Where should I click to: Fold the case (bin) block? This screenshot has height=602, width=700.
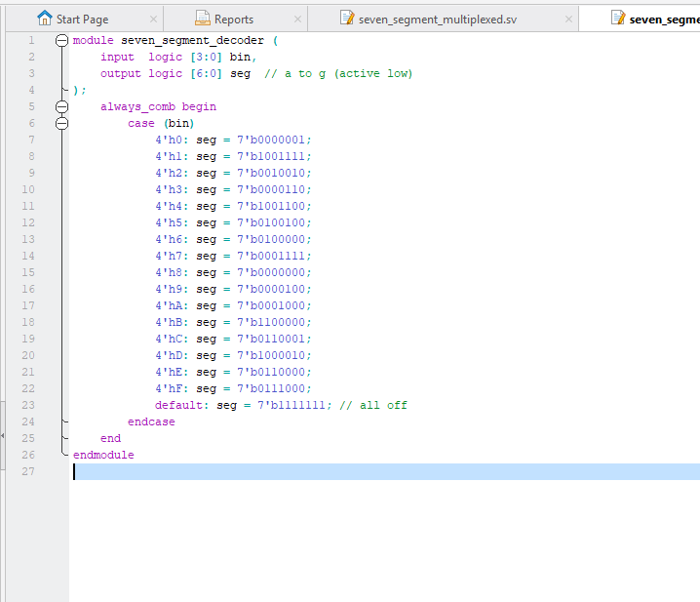pyautogui.click(x=62, y=124)
